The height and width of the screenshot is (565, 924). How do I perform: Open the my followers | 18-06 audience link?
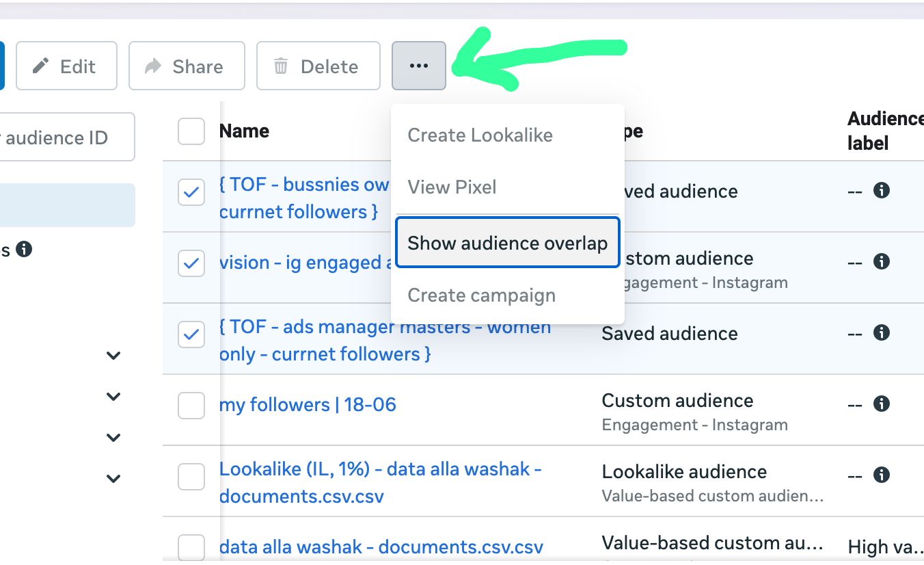308,404
